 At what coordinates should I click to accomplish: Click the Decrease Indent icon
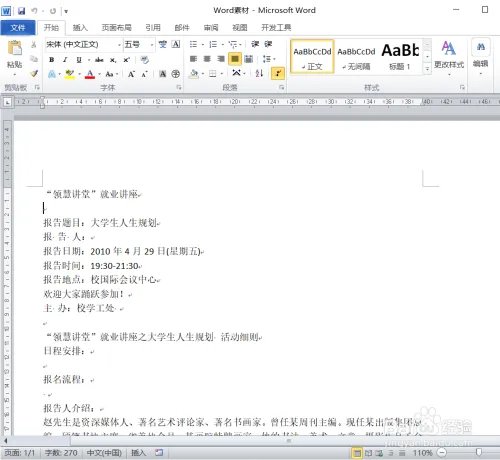[255, 44]
